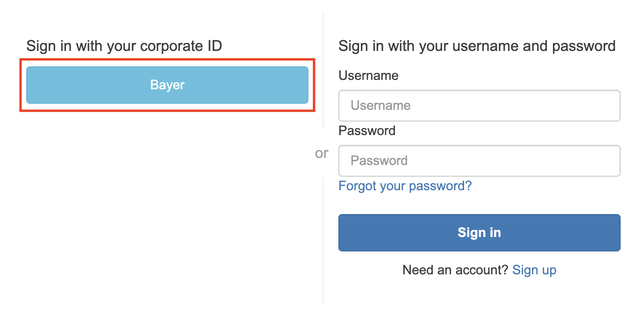644x315 pixels.
Task: Submit credentials with the Sign in button
Action: click(x=479, y=233)
